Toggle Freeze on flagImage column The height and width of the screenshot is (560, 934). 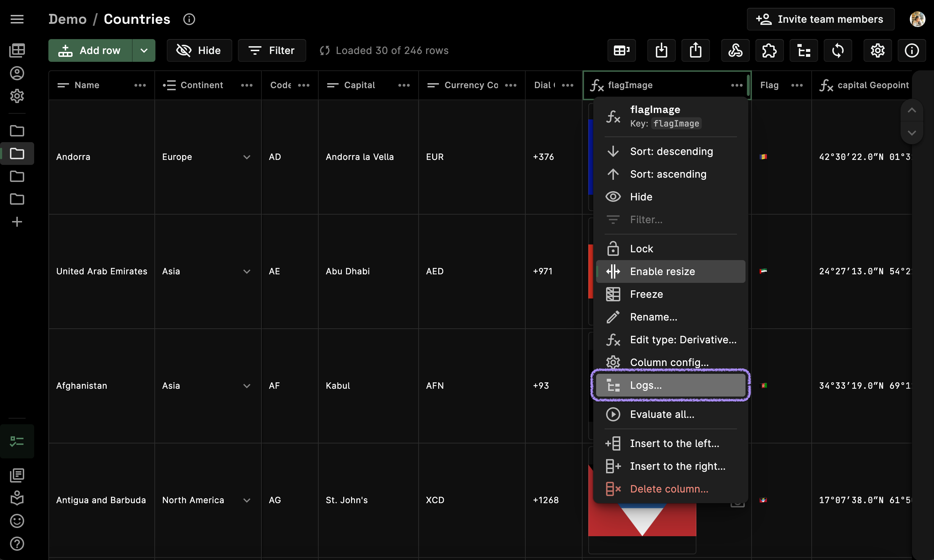646,294
